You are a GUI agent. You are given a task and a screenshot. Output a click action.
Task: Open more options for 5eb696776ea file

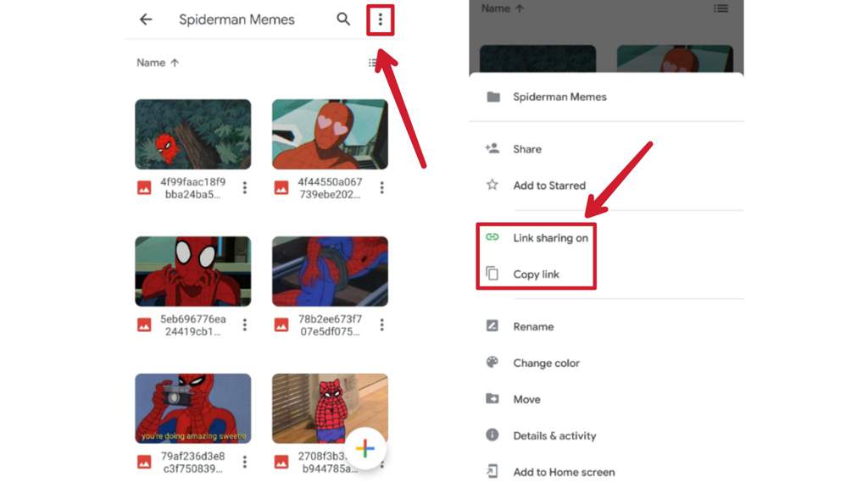(x=245, y=324)
